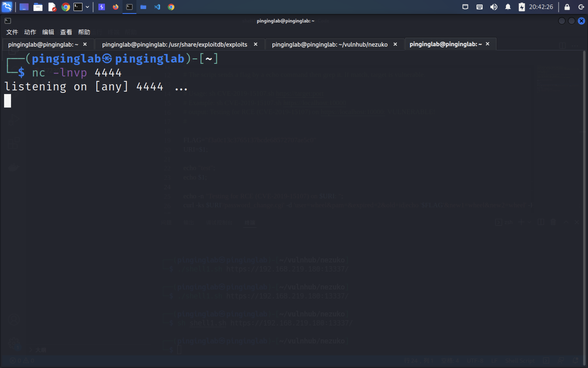Close the active pinginglab ~ tab
Viewport: 588px width, 368px height.
pos(488,44)
